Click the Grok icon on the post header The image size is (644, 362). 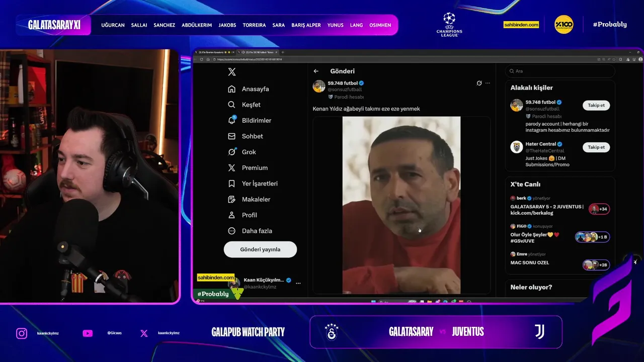479,83
